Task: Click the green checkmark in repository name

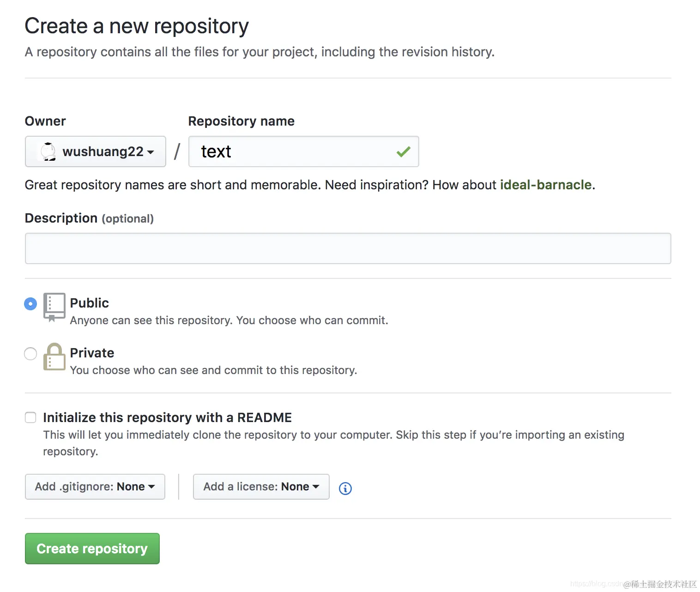Action: pyautogui.click(x=403, y=151)
